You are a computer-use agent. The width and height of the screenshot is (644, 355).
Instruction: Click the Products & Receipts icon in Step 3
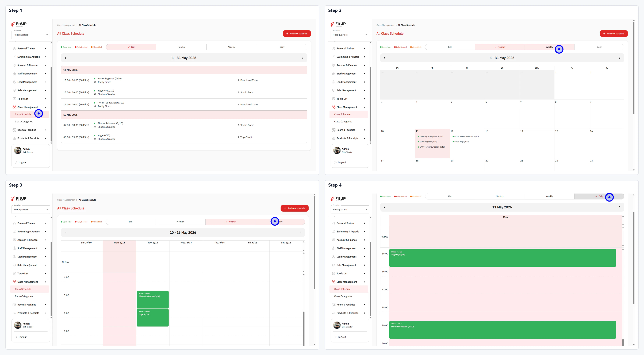[x=14, y=313]
